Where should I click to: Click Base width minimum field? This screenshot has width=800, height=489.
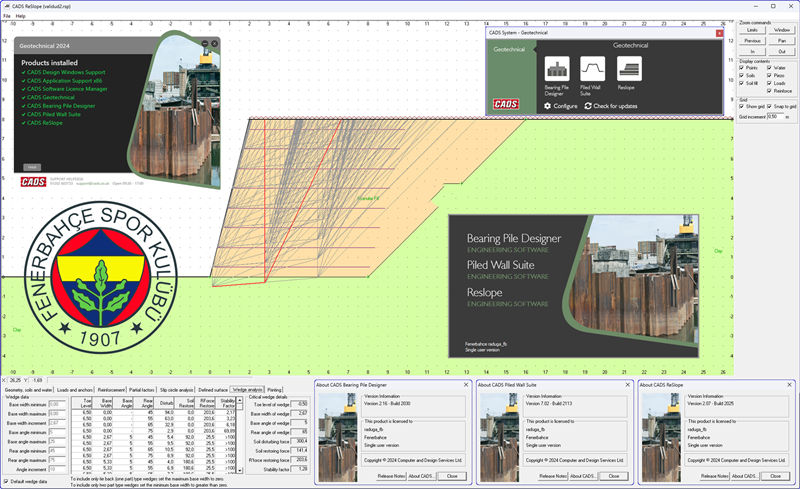pos(57,404)
